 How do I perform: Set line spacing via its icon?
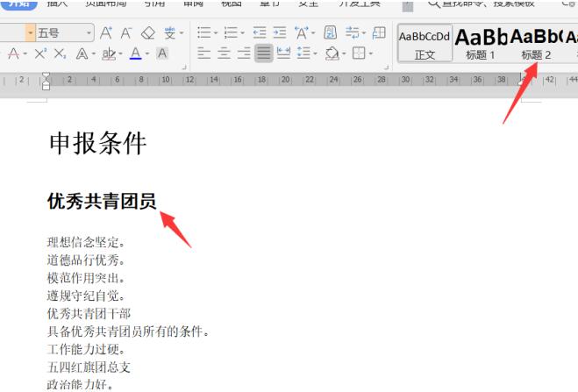tap(303, 53)
